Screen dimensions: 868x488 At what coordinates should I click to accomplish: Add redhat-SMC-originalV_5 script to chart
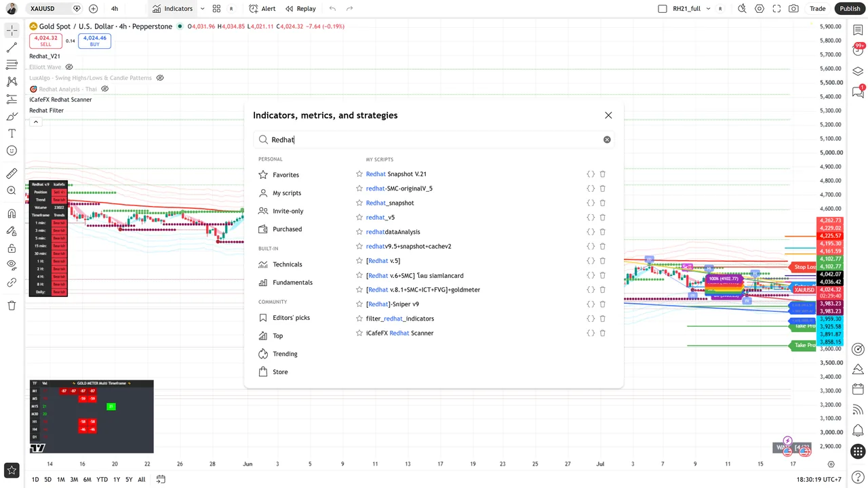[x=399, y=188]
